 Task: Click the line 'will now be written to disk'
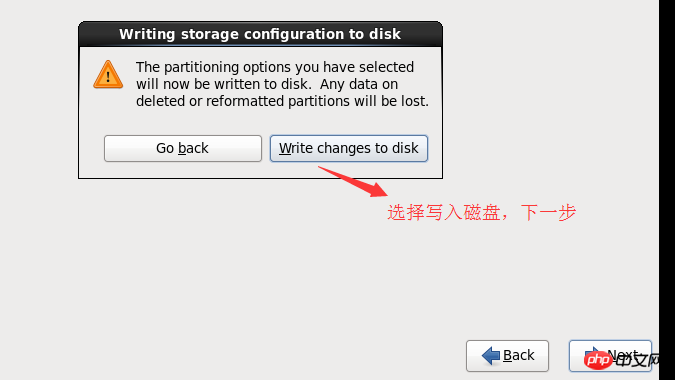click(223, 84)
